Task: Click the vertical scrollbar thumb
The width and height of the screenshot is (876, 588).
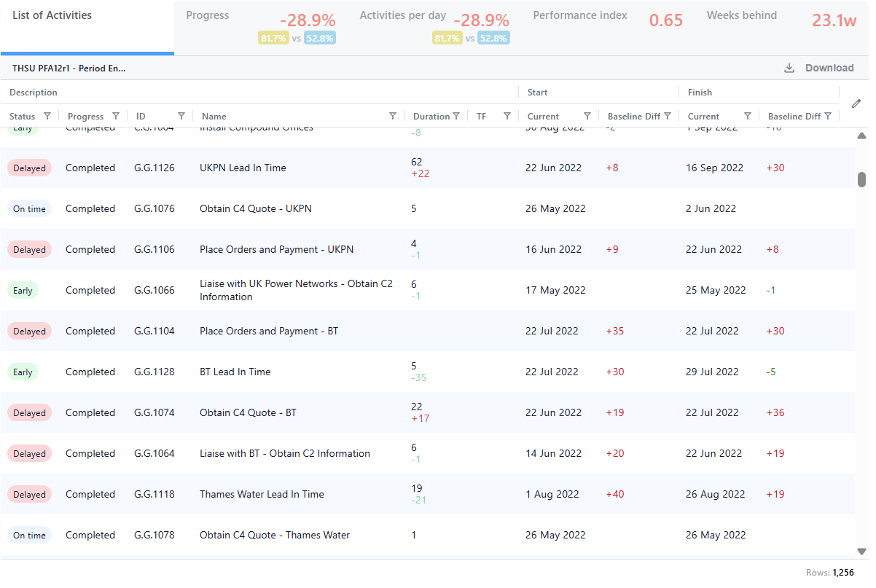Action: click(861, 179)
